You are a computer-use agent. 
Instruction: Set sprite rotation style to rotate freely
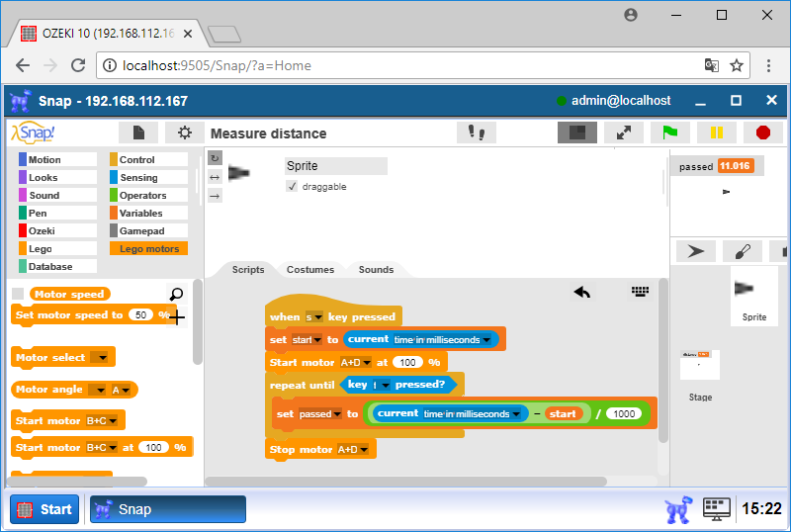click(215, 158)
